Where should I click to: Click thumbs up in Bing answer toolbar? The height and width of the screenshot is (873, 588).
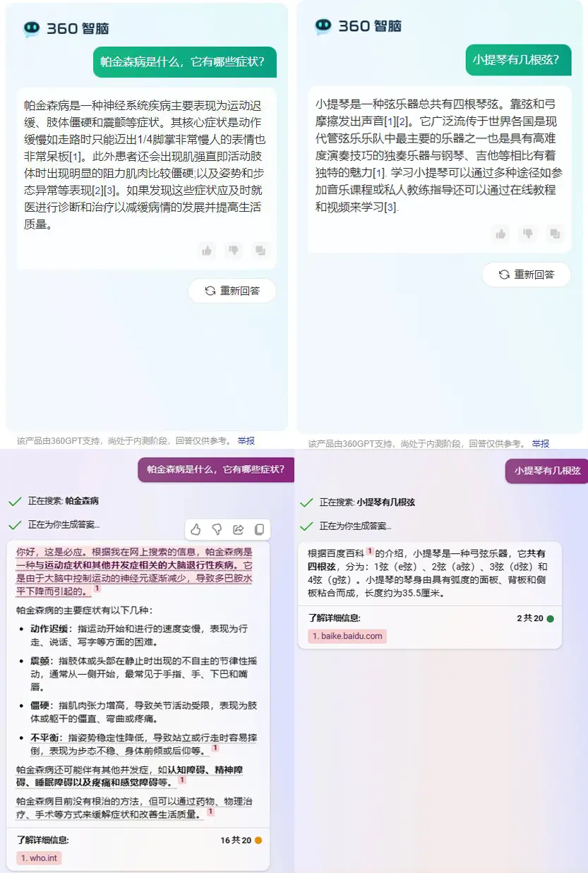tap(196, 529)
